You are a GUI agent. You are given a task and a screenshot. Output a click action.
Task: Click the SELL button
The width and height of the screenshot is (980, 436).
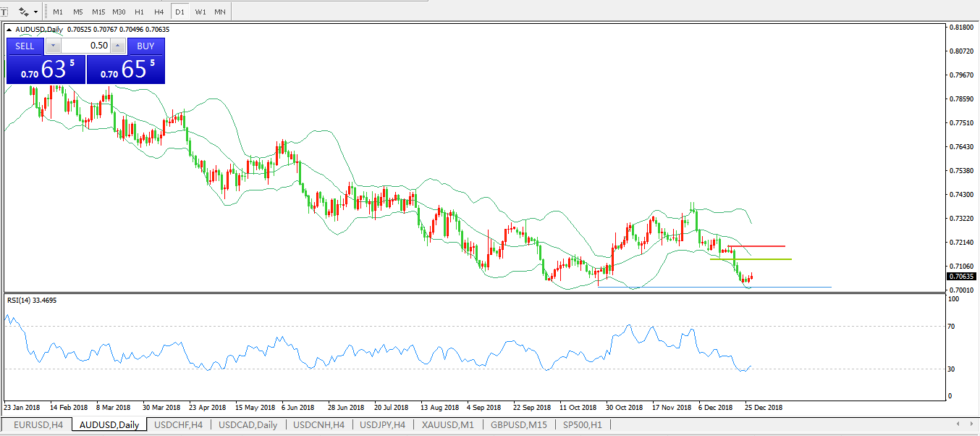[25, 46]
